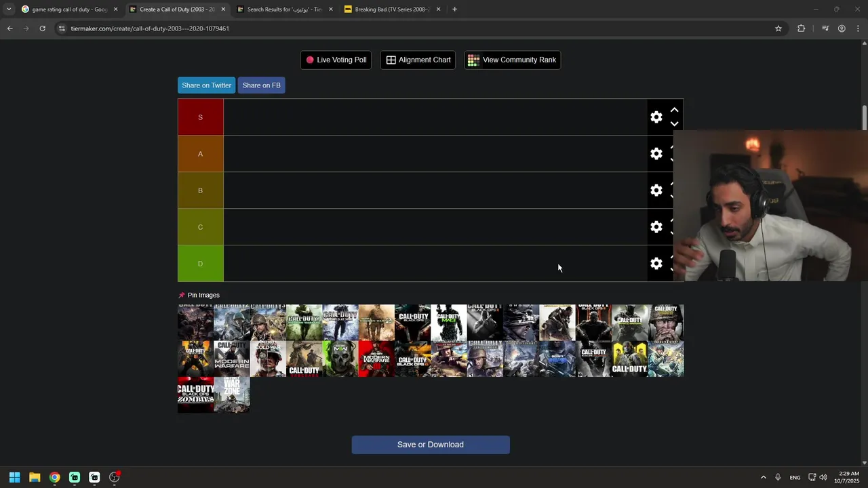The width and height of the screenshot is (868, 488).
Task: Select the orange A tier label
Action: [x=200, y=154]
